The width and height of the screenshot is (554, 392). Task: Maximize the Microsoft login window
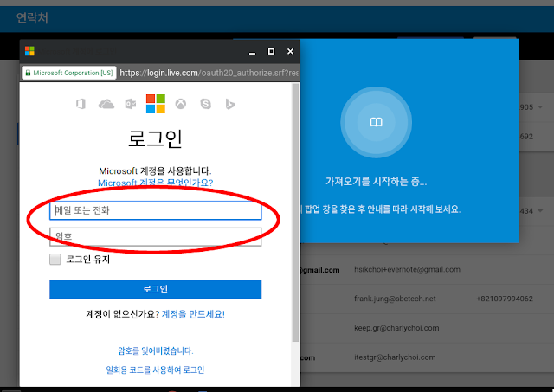pyautogui.click(x=271, y=52)
